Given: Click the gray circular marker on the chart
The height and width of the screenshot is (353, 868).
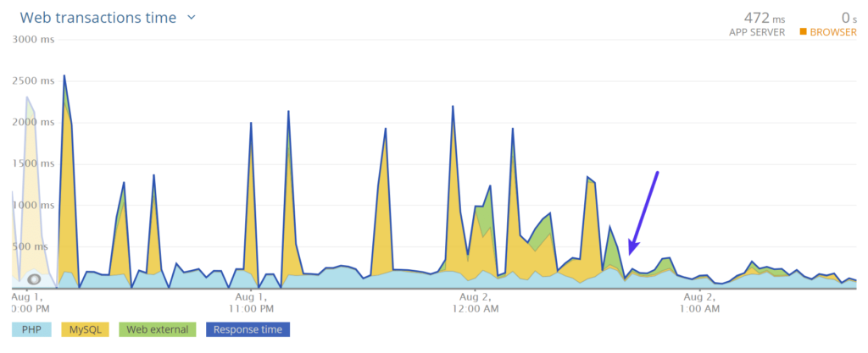Looking at the screenshot, I should tap(34, 279).
